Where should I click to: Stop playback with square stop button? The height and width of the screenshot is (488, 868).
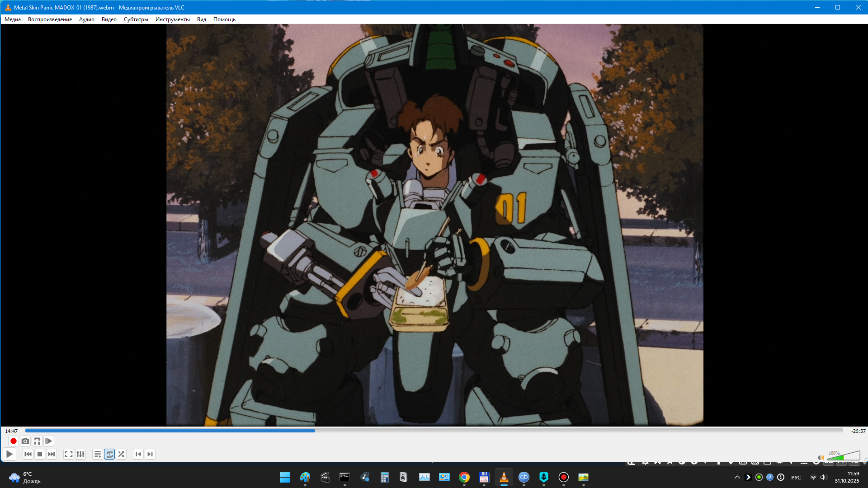pos(40,454)
